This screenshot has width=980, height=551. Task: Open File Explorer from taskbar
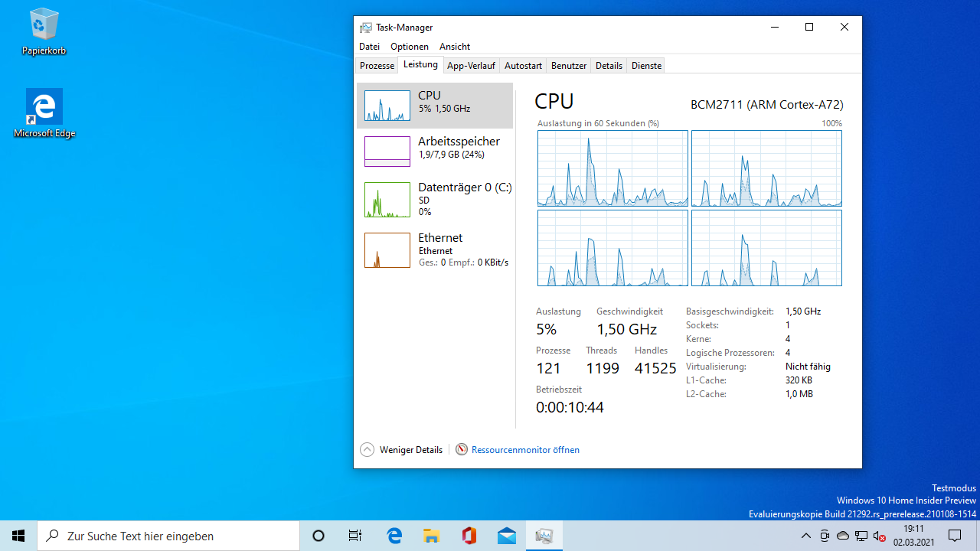click(432, 536)
